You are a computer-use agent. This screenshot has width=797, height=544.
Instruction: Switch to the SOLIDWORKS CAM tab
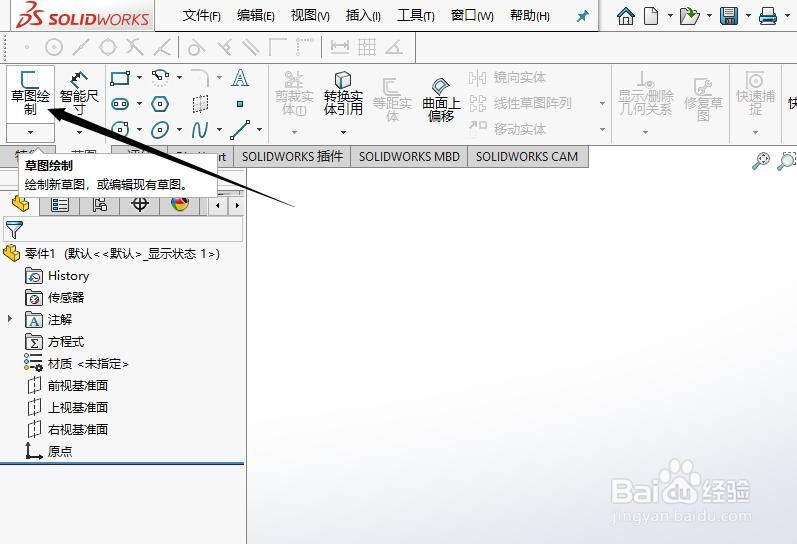point(527,157)
